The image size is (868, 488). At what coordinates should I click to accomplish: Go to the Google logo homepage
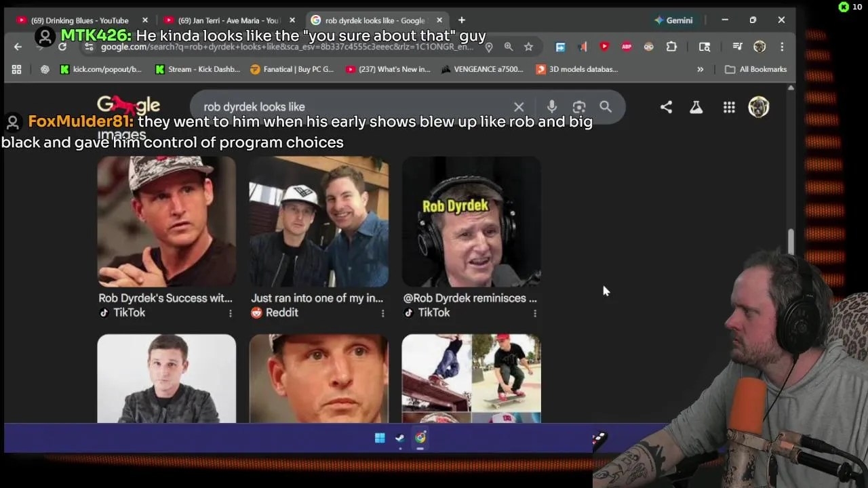[129, 105]
